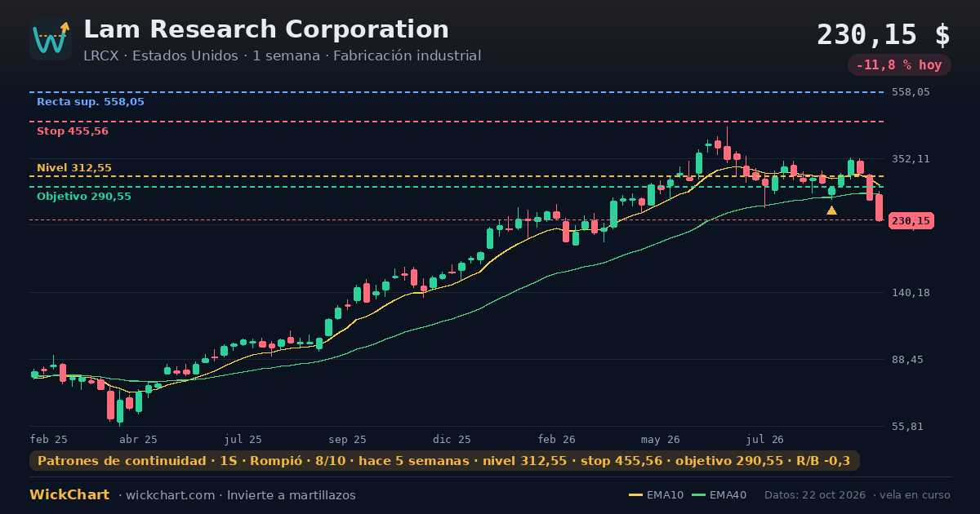Screen dimensions: 980x514
Task: Click the 352,11 axis value
Action: pos(912,159)
